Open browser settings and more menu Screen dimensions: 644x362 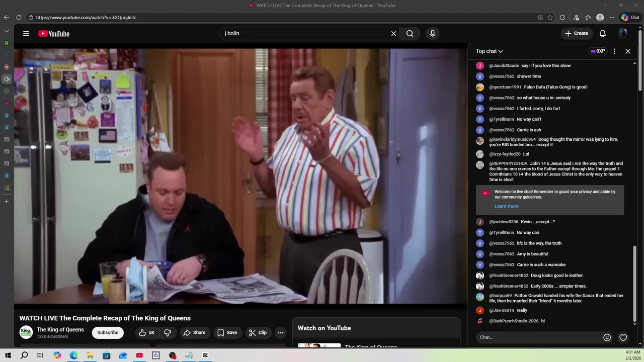tap(612, 18)
